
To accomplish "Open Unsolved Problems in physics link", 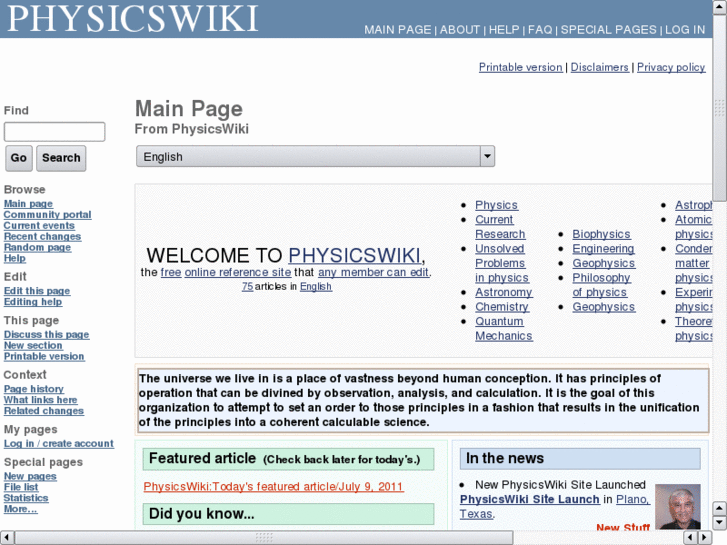I will pos(502,263).
